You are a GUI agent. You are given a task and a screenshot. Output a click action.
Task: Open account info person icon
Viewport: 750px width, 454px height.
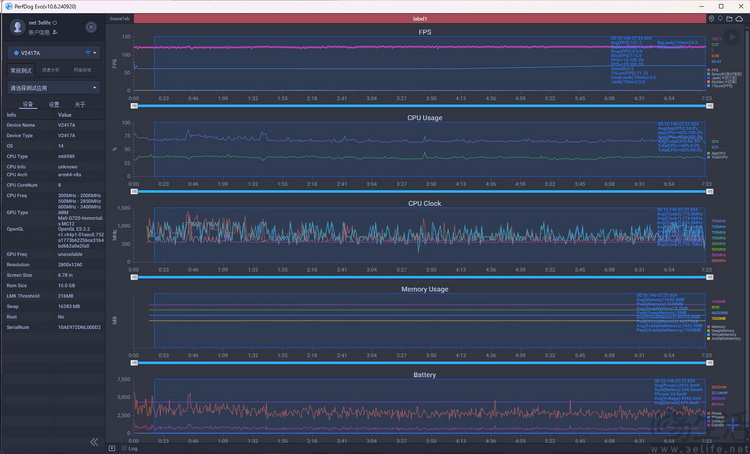click(55, 32)
